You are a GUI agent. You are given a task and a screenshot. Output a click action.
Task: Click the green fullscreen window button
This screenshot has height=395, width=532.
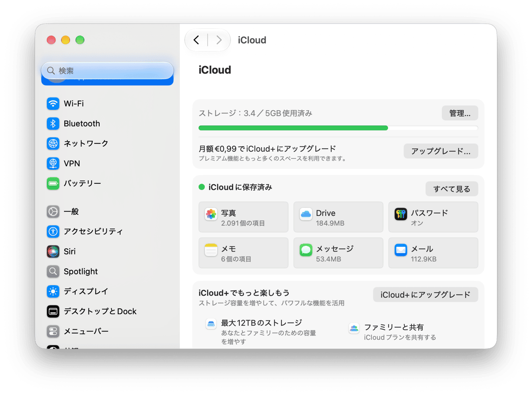[x=80, y=40]
